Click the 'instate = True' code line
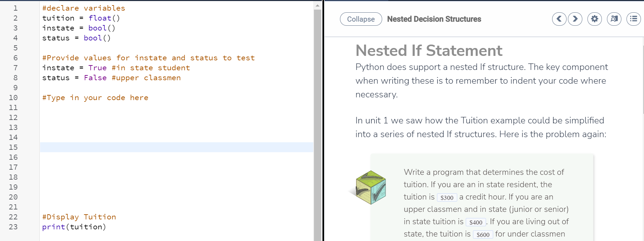The width and height of the screenshot is (644, 241). pos(74,68)
